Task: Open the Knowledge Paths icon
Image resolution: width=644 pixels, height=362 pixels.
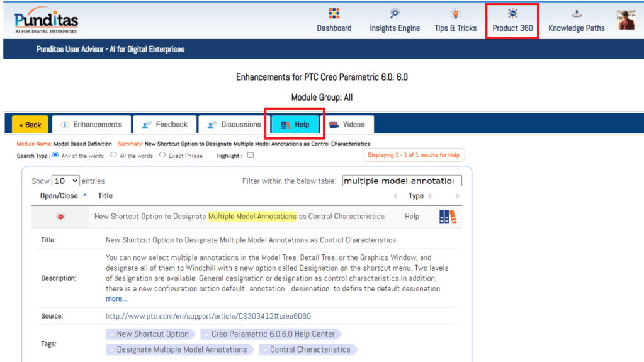Action: pos(576,14)
